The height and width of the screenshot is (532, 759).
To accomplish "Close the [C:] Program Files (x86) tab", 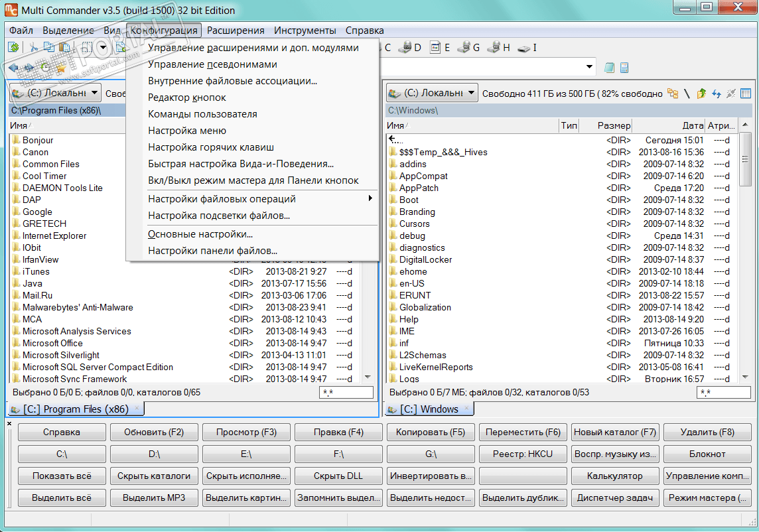I will coord(137,408).
